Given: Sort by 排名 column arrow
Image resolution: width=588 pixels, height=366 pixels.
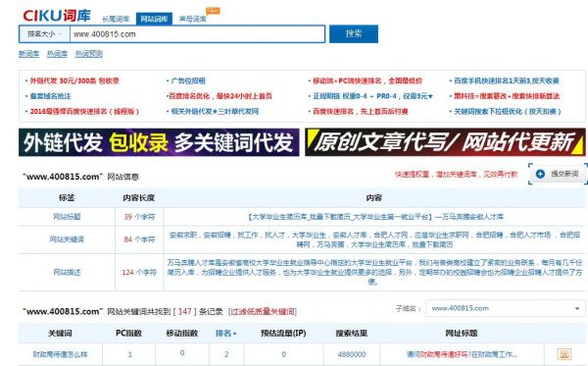Looking at the screenshot, I should pos(235,334).
